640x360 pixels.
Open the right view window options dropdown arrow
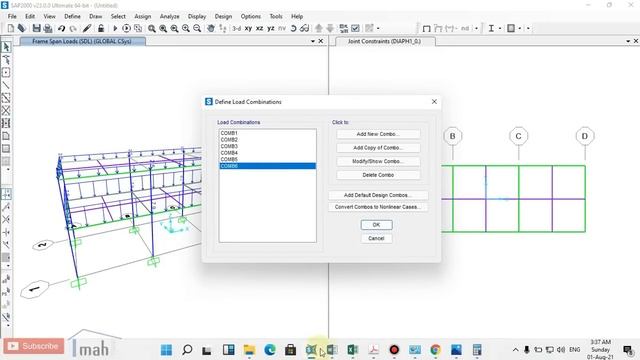(x=628, y=41)
